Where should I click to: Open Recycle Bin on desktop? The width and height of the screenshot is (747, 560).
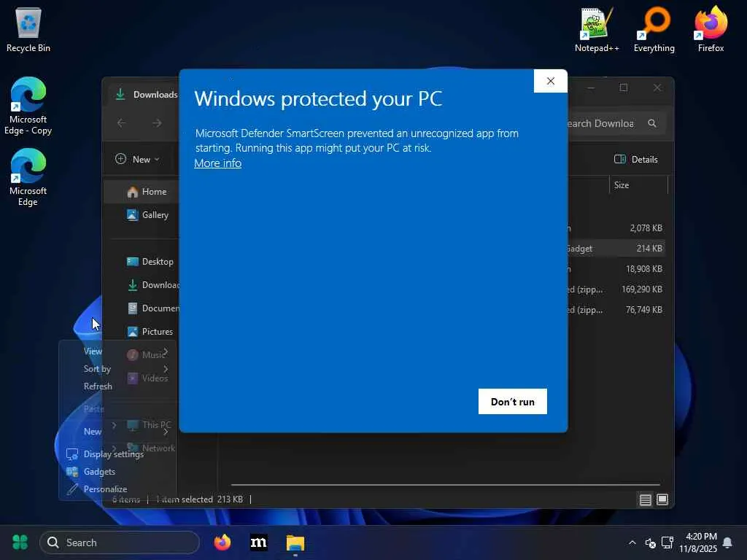point(28,29)
